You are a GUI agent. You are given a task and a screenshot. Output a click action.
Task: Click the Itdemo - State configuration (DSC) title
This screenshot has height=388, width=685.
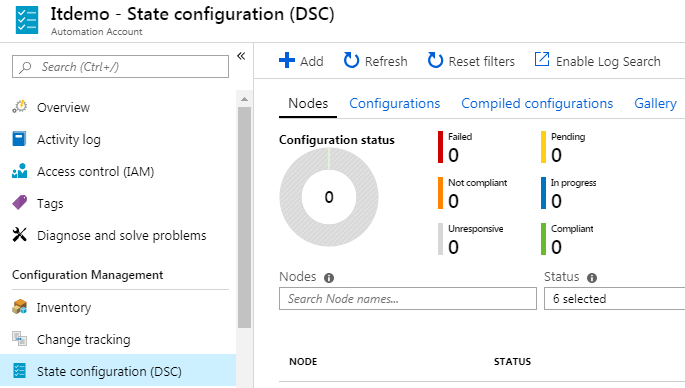tap(193, 14)
